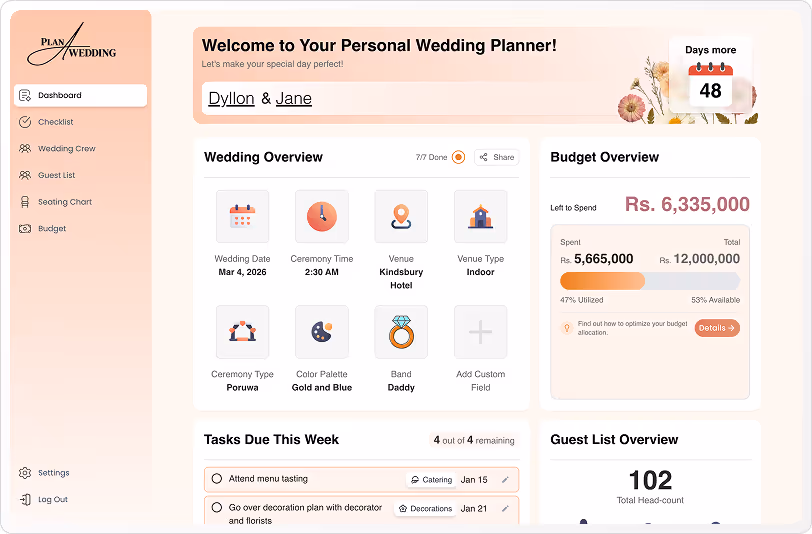
Task: Click the Days more countdown calendar
Action: [x=710, y=85]
